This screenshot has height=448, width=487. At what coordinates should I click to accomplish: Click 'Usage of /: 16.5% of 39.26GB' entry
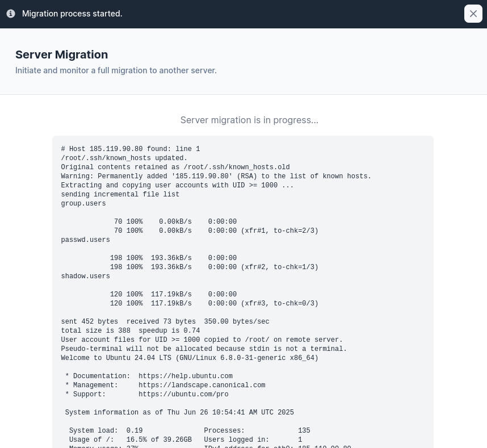(130, 439)
